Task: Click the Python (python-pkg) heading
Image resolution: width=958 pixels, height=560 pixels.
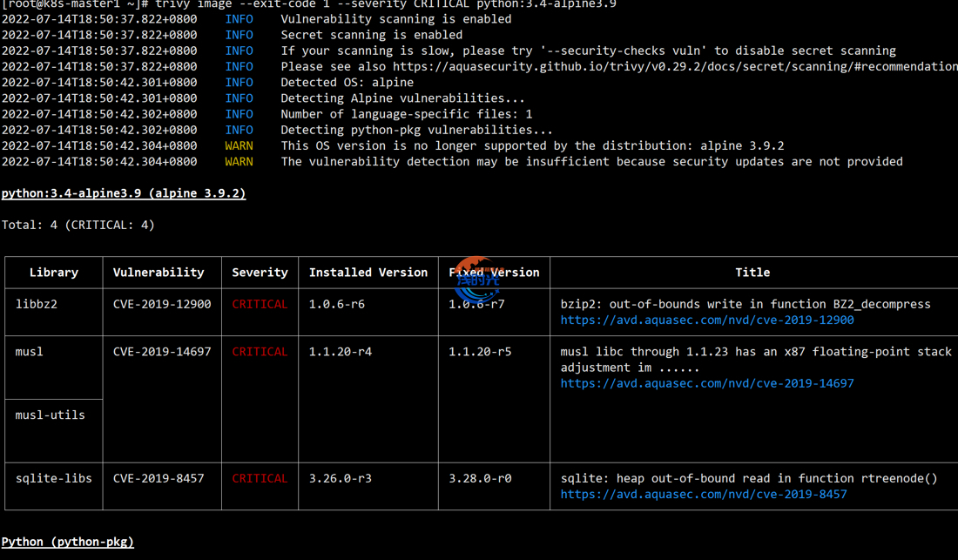Action: (x=68, y=542)
